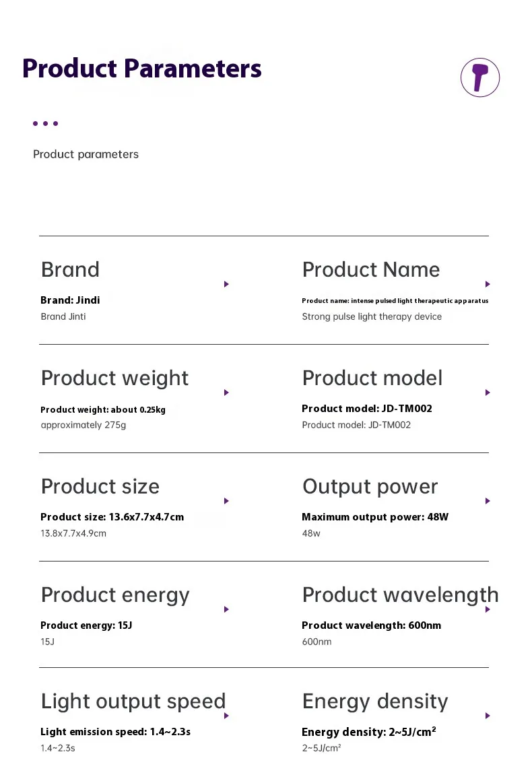Select the Brand heading

[70, 269]
